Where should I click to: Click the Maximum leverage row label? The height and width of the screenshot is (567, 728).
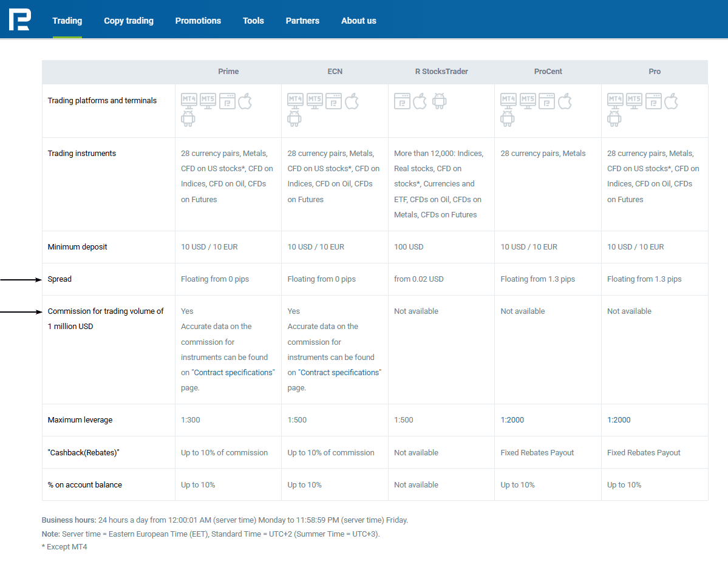(x=80, y=420)
